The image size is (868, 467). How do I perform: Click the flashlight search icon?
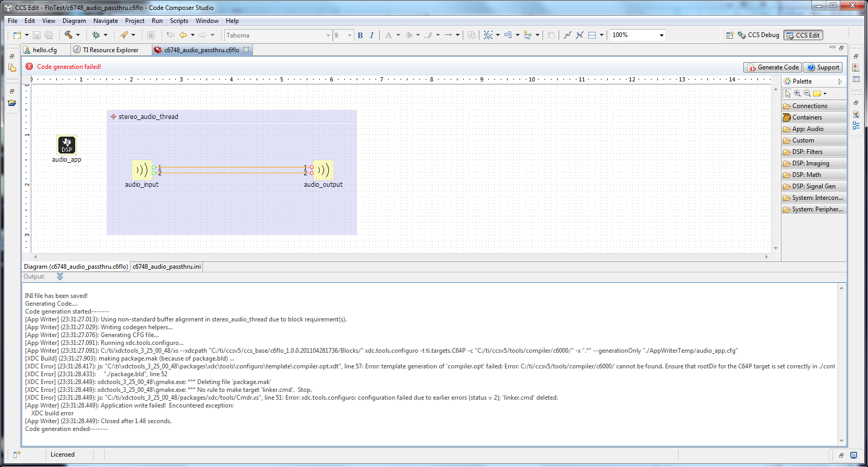coord(124,35)
